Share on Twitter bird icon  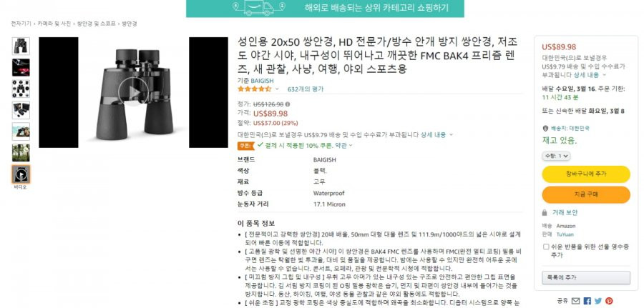pos(597,301)
